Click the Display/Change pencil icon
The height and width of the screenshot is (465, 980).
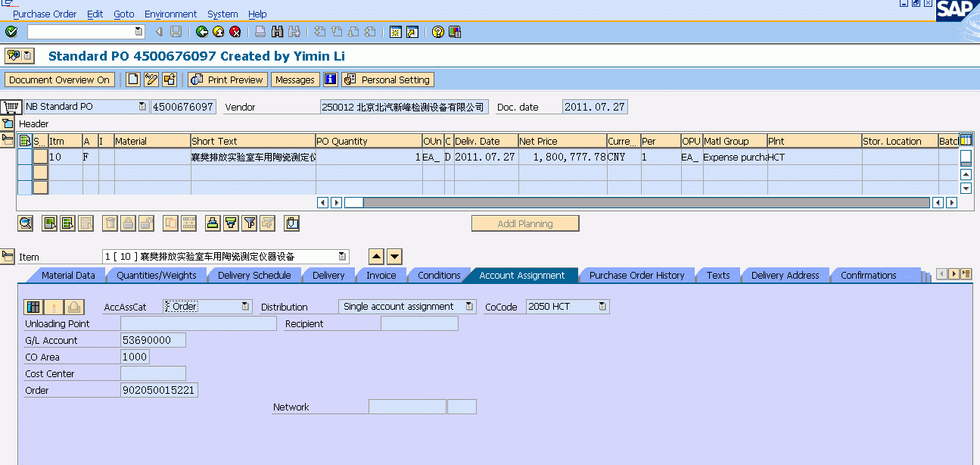[151, 80]
